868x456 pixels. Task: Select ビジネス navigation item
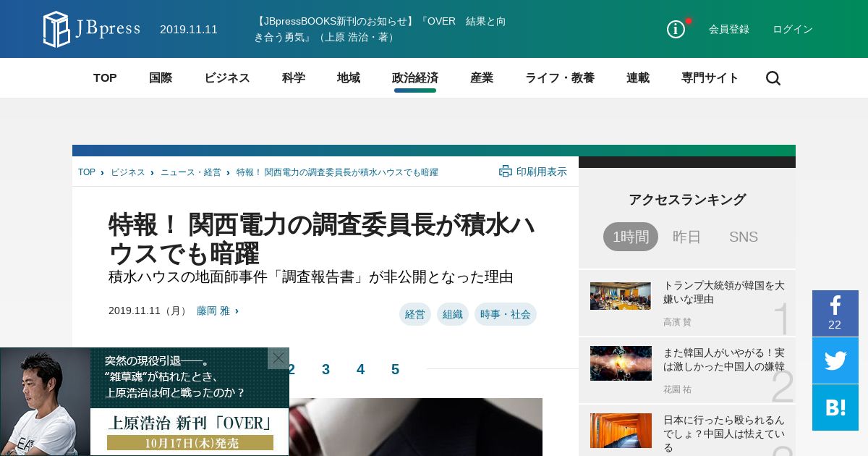[x=227, y=78]
